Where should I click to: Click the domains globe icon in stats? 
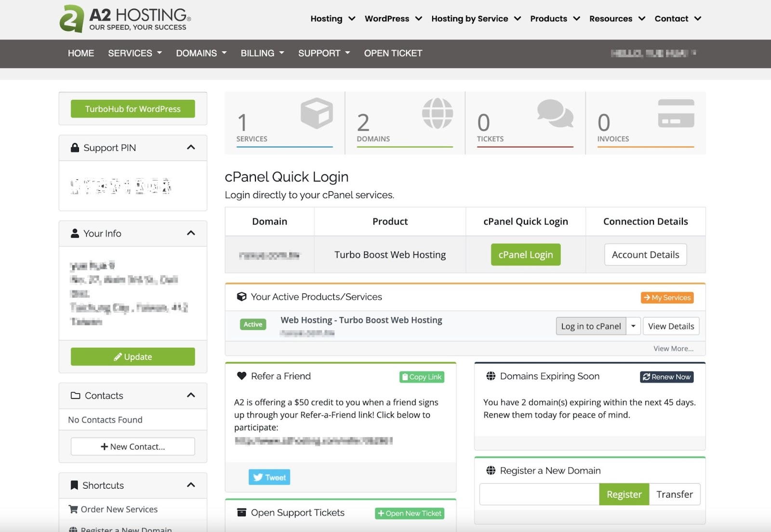438,113
